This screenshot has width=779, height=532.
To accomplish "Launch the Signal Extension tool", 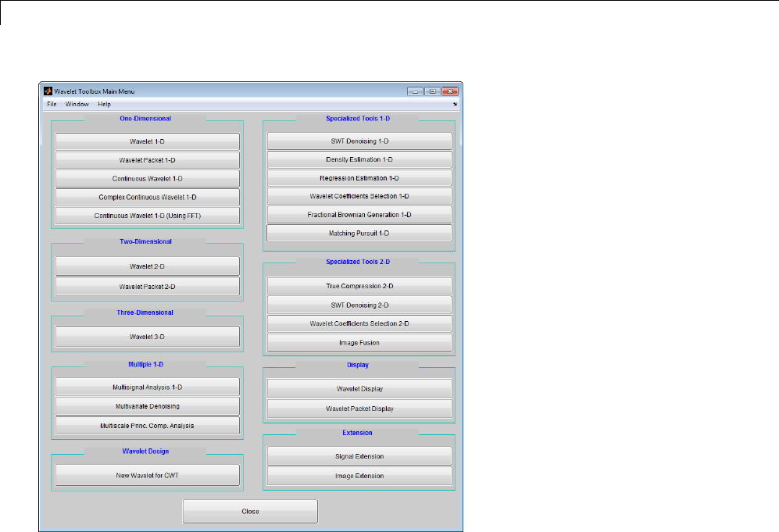I will click(x=359, y=456).
